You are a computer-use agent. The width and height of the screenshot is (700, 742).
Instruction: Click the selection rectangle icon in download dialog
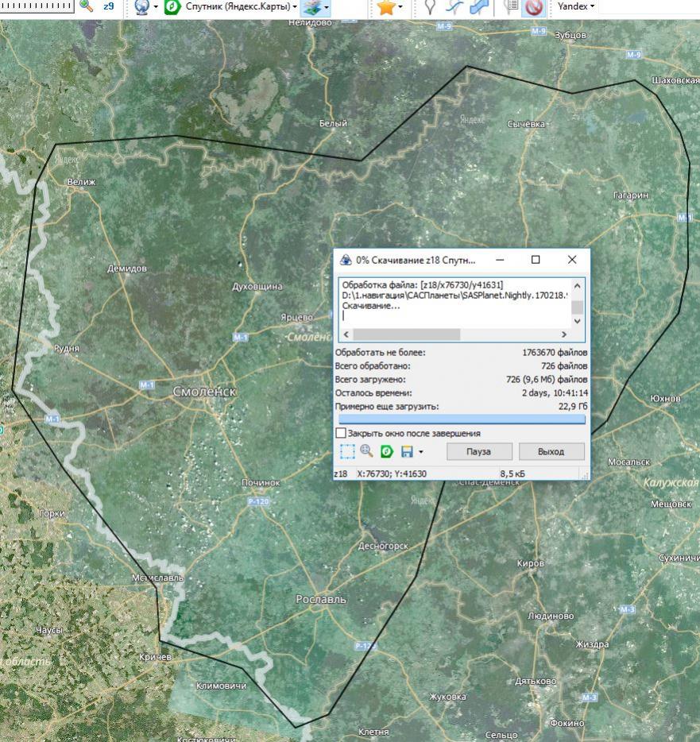coord(346,451)
